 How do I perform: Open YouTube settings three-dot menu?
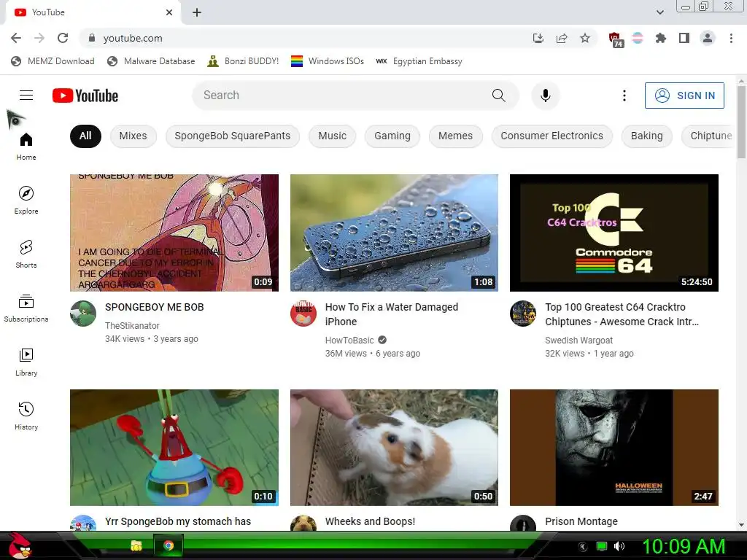tap(624, 96)
